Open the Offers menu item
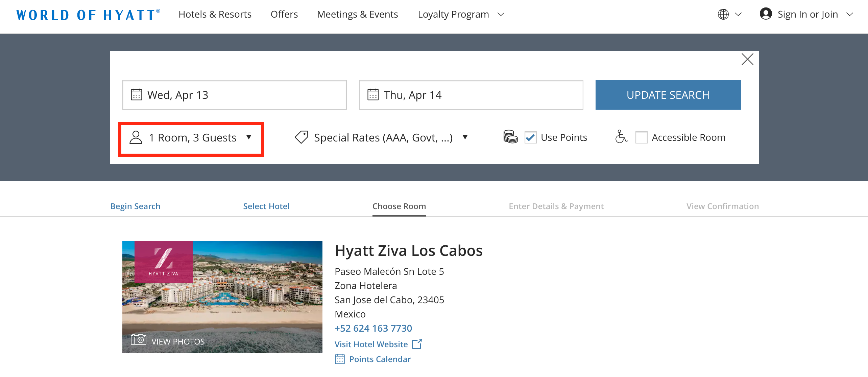This screenshot has width=868, height=377. pos(284,14)
